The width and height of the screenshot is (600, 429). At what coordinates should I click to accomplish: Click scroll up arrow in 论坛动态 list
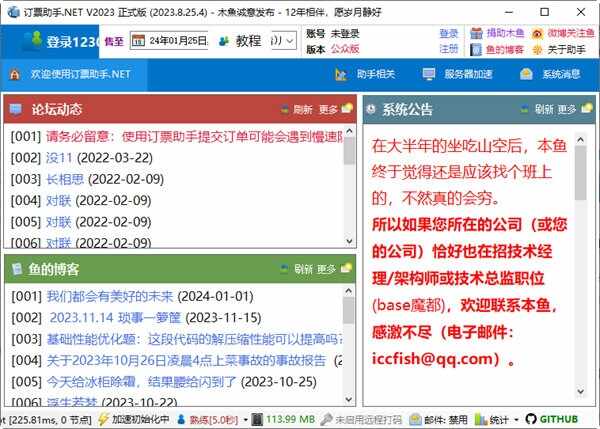[349, 131]
